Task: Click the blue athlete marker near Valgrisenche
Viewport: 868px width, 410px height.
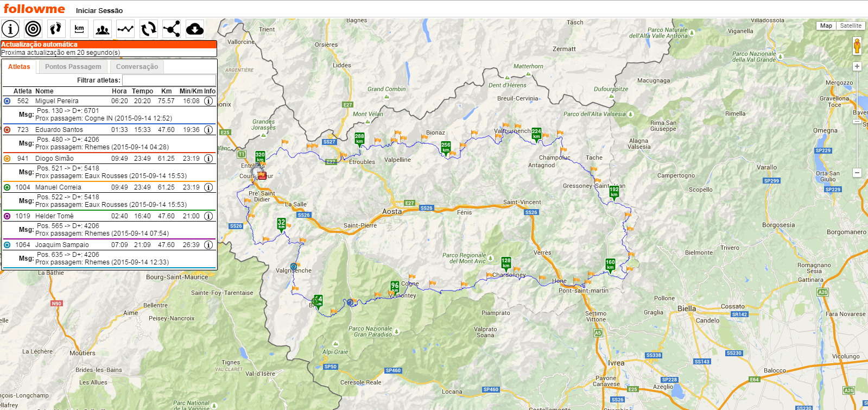Action: click(294, 267)
